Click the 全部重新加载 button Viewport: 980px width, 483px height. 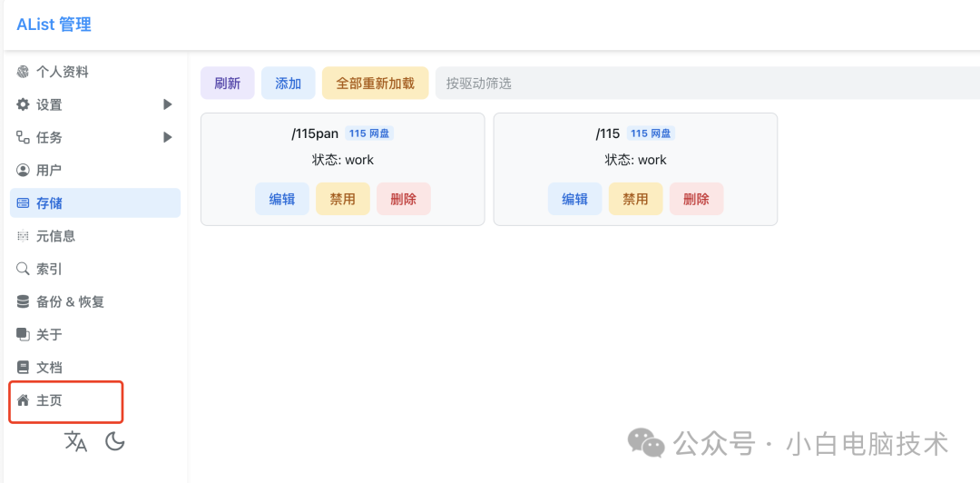(375, 84)
